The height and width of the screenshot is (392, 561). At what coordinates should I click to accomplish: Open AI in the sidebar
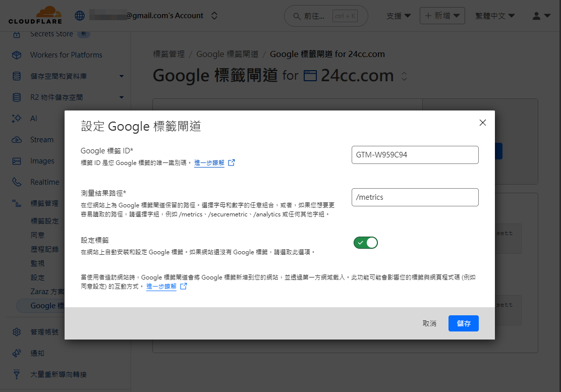pyautogui.click(x=34, y=119)
